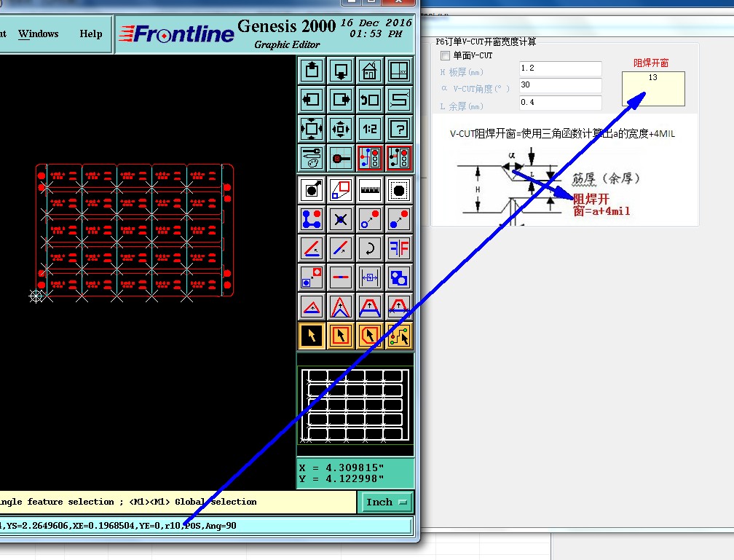The width and height of the screenshot is (734, 560).
Task: Click the spacing dimension tool with boxed 4
Action: (x=370, y=277)
